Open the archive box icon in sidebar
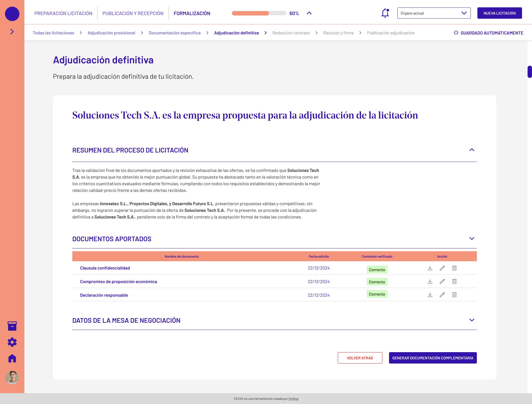The height and width of the screenshot is (404, 532). point(12,326)
